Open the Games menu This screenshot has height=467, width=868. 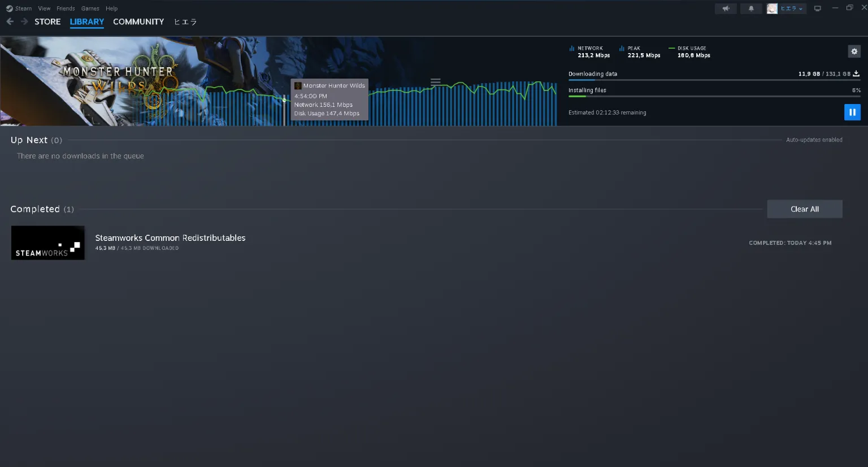[90, 8]
